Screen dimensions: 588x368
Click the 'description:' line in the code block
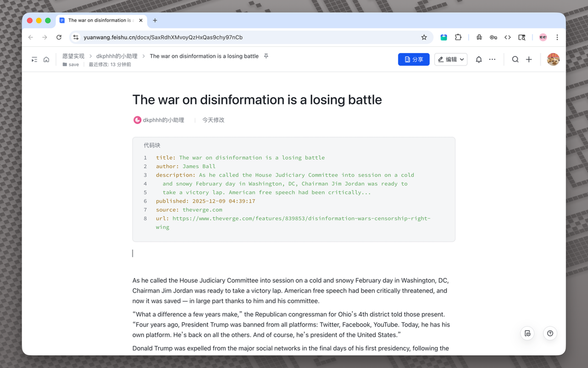coord(285,184)
